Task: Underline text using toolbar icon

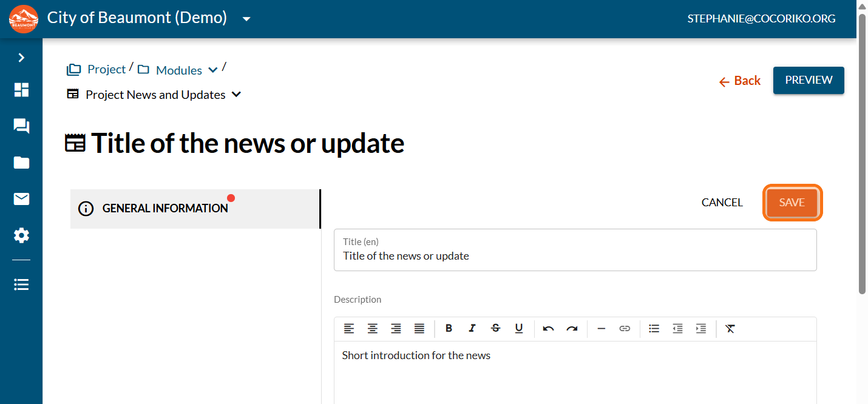Action: coord(519,328)
